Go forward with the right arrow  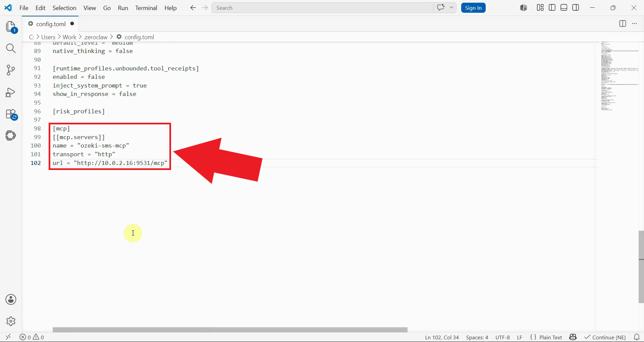pos(205,8)
